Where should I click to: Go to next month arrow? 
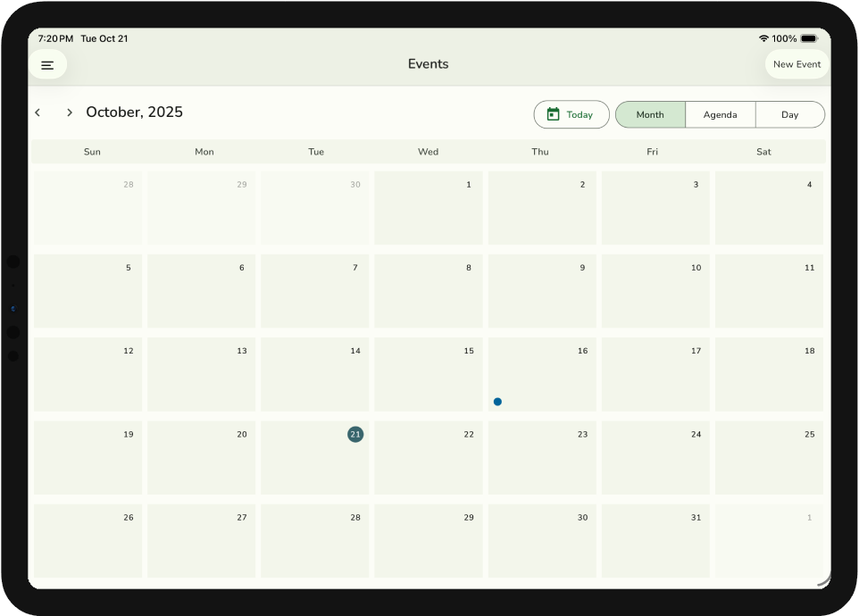[x=69, y=112]
